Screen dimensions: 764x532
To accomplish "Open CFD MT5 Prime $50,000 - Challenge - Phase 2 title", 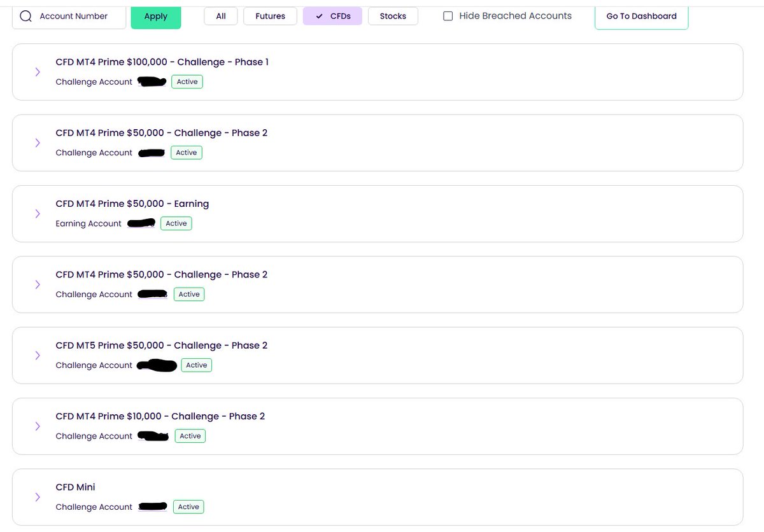I will coord(162,346).
